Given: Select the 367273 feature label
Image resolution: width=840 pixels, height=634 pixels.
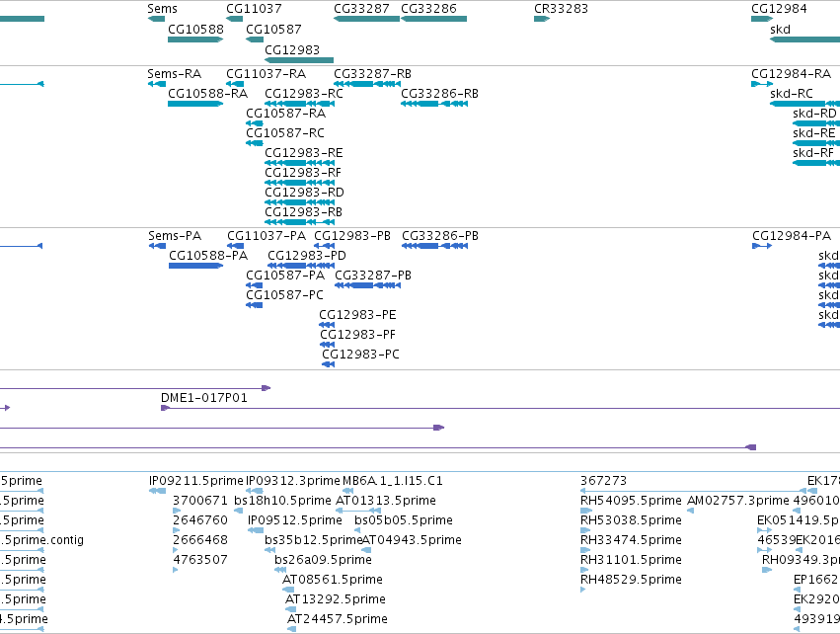Looking at the screenshot, I should (x=604, y=481).
